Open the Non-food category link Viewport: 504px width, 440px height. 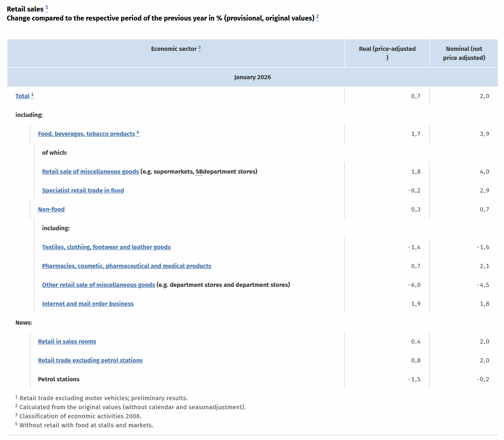click(51, 209)
